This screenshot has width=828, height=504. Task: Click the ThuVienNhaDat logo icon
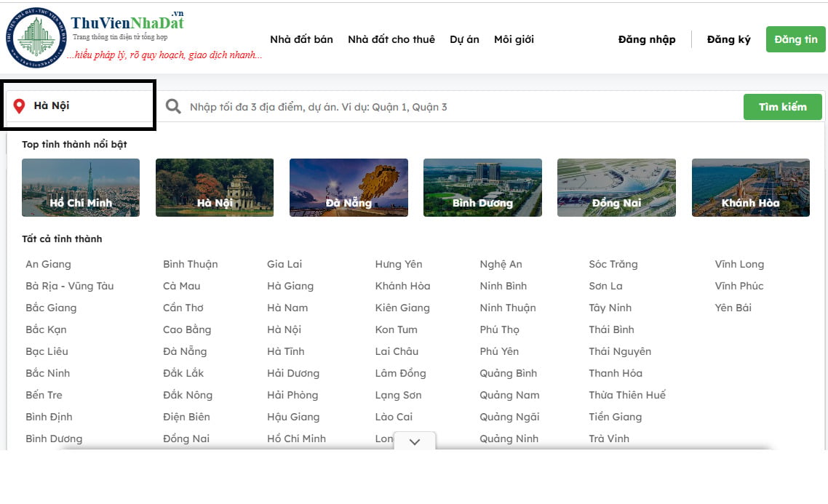pos(35,38)
